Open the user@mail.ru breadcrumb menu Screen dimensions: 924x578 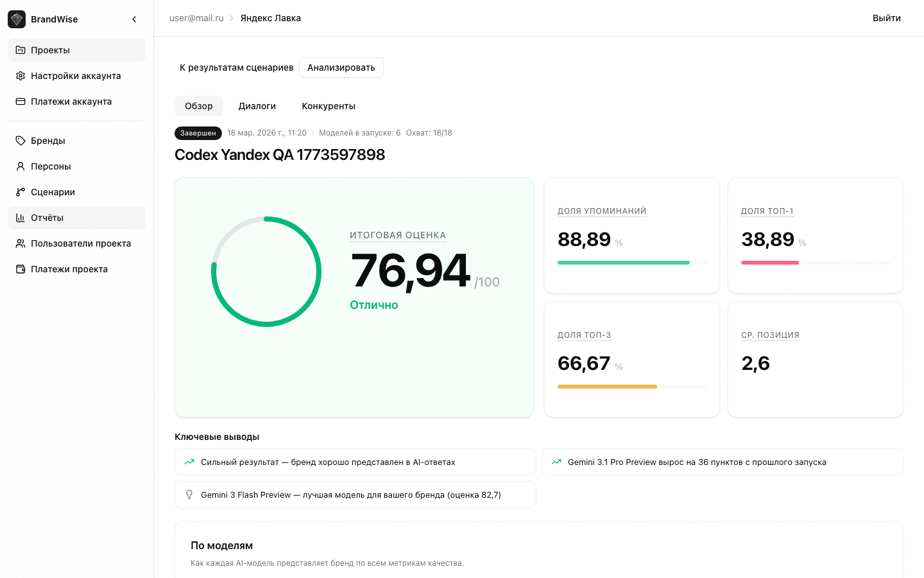196,18
